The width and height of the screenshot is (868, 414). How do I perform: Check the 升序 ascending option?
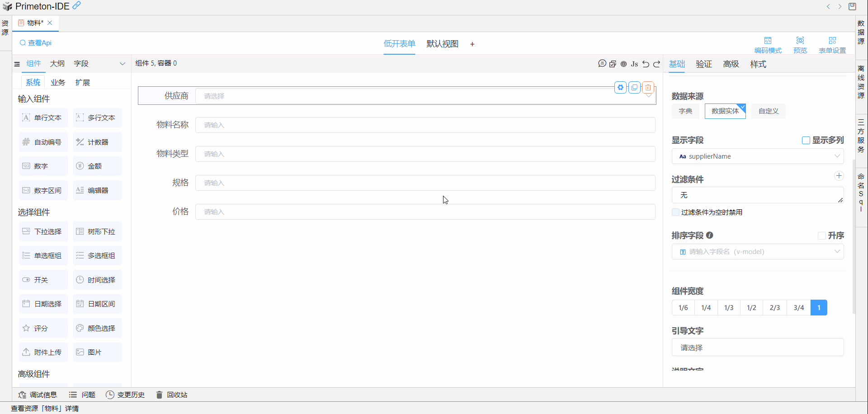(x=821, y=235)
